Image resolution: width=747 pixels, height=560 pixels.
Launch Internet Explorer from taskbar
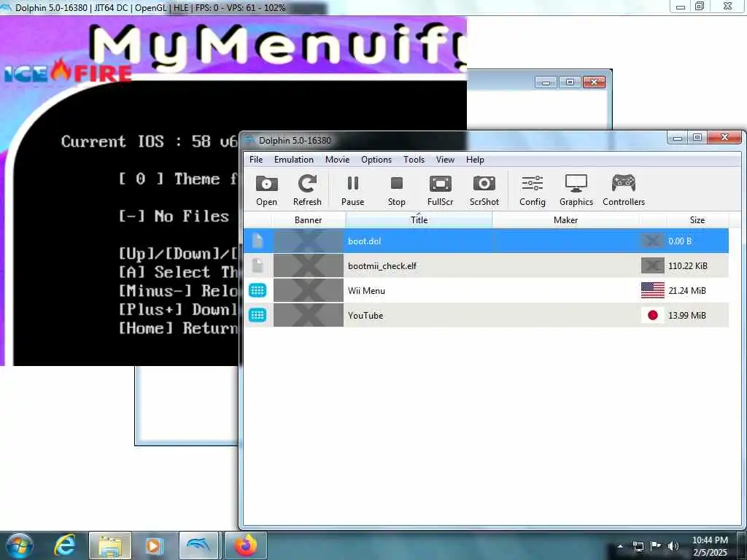point(65,545)
